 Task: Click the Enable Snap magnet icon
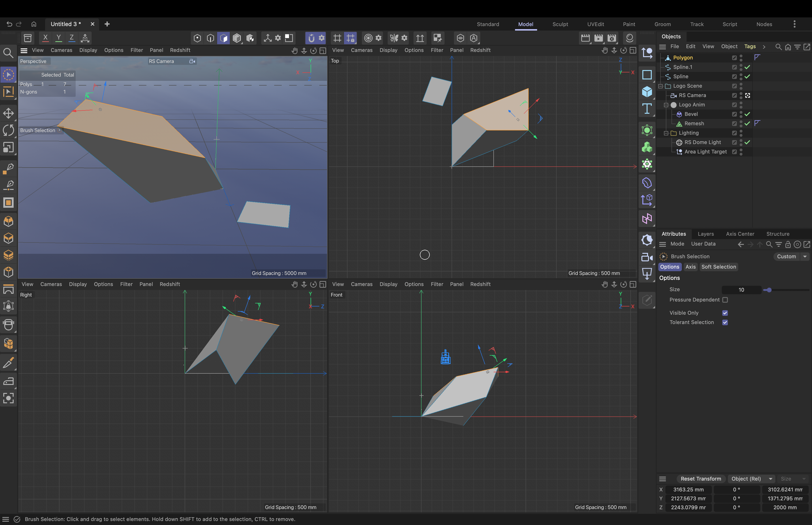(x=311, y=38)
